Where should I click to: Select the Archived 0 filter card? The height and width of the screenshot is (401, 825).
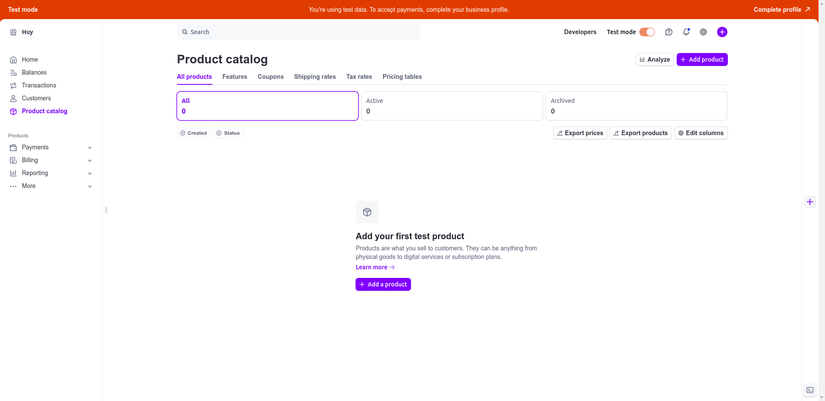pyautogui.click(x=636, y=106)
